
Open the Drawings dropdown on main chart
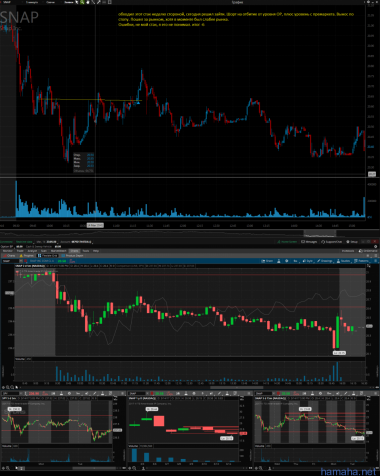[x=325, y=261]
